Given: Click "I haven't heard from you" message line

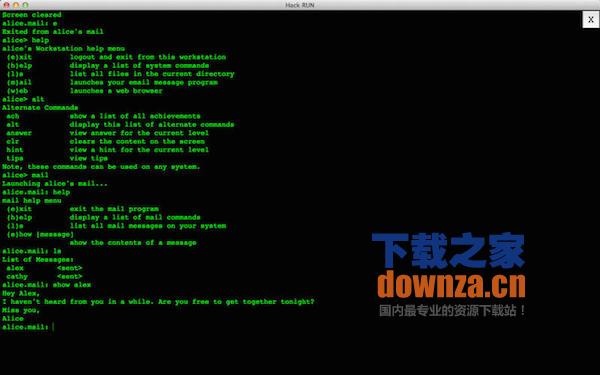Looking at the screenshot, I should (x=158, y=302).
